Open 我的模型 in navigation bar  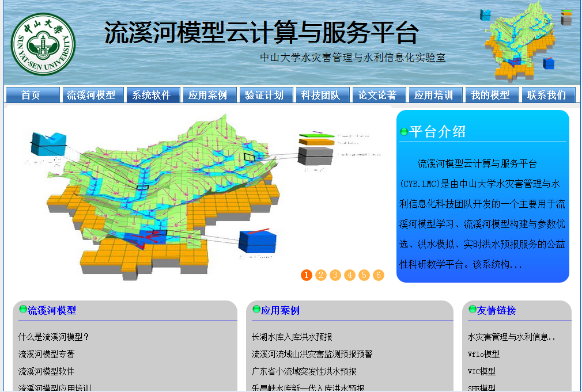490,95
